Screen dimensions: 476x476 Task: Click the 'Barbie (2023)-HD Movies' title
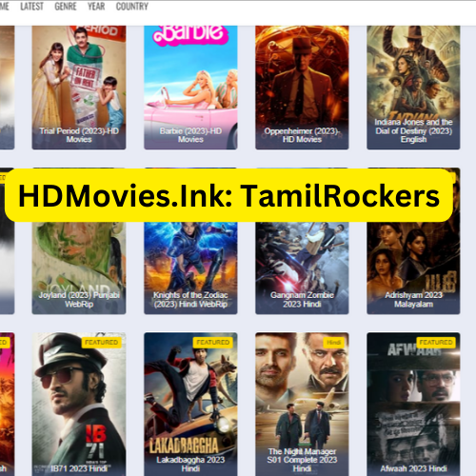190,135
